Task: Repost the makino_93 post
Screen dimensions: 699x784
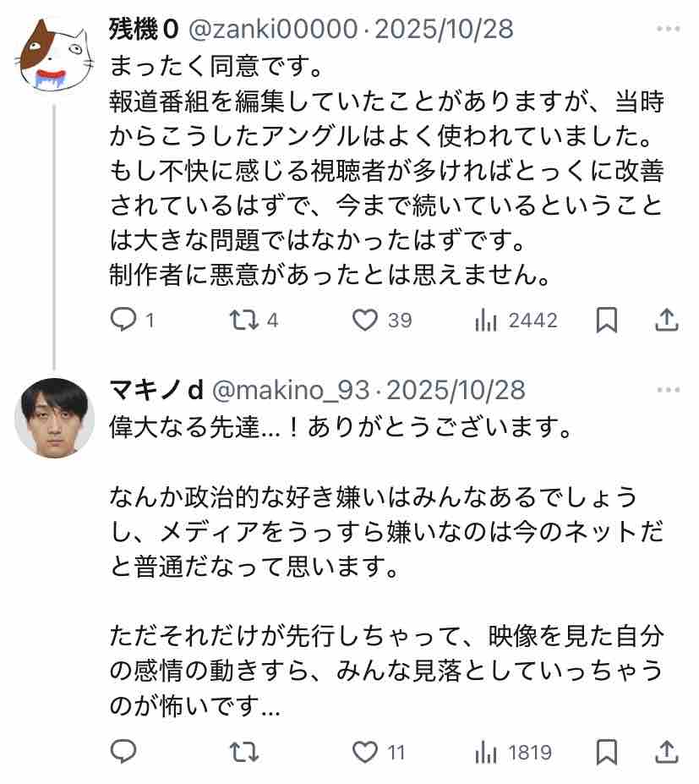Action: coord(243,752)
